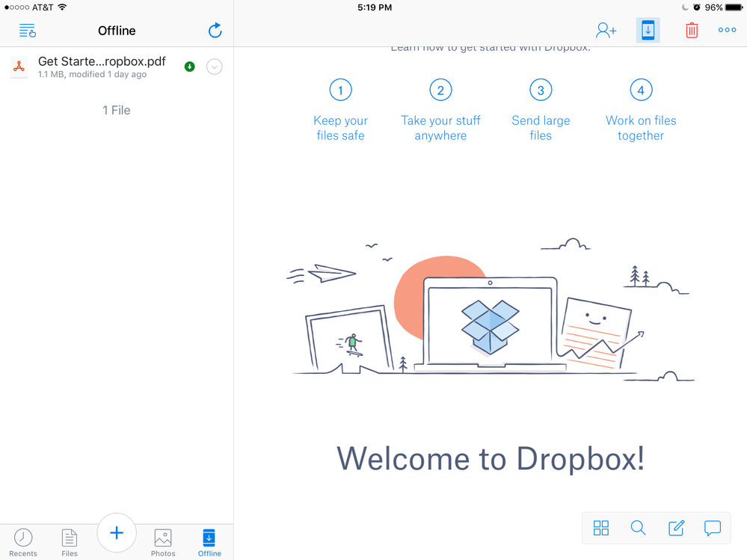
Task: Click the 'Keep your files safe' link
Action: 340,128
